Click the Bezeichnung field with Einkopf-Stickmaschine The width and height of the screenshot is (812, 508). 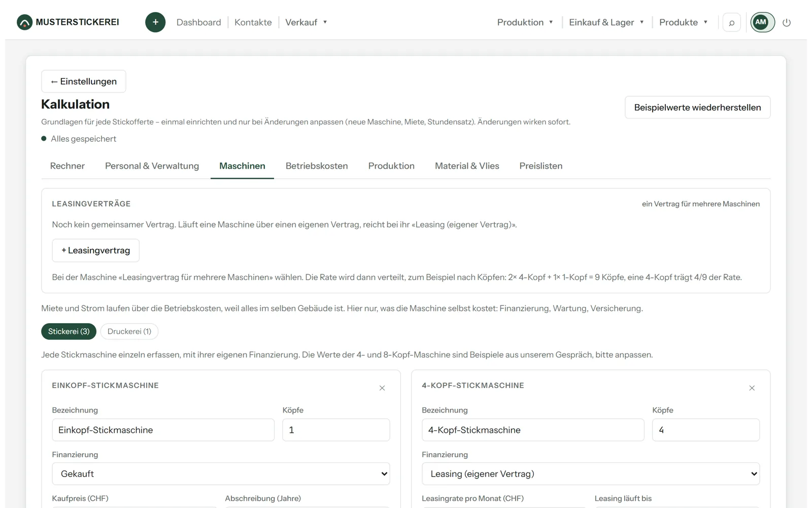coord(163,430)
